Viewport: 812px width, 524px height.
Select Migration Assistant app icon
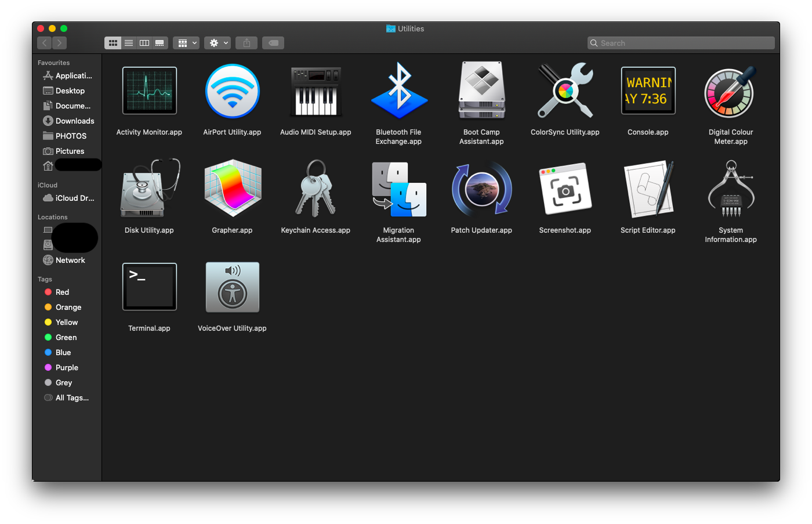399,189
